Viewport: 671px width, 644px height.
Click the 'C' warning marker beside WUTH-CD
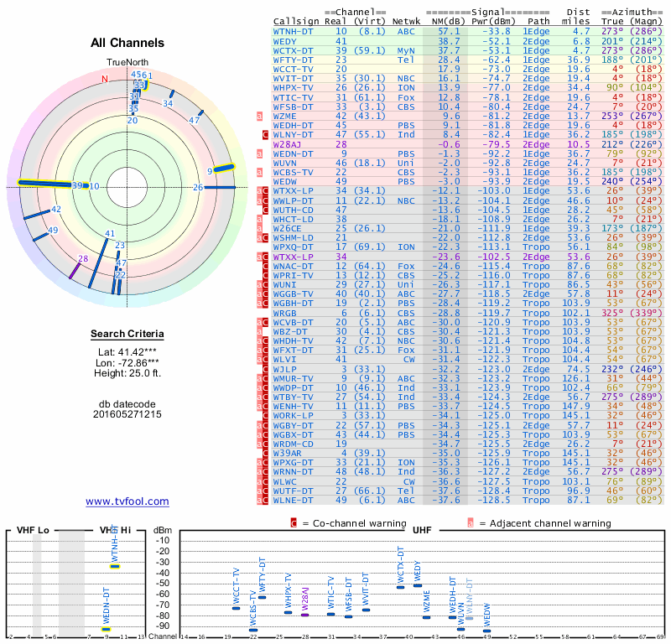[x=265, y=210]
